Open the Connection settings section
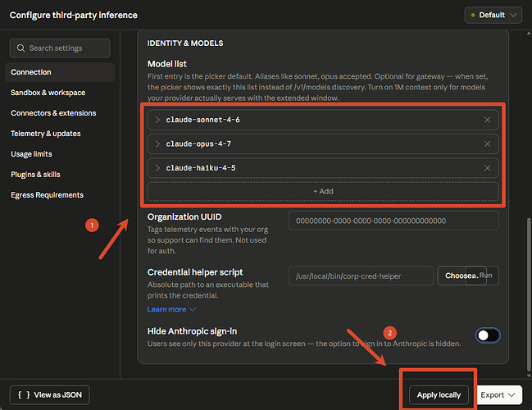 (x=60, y=72)
